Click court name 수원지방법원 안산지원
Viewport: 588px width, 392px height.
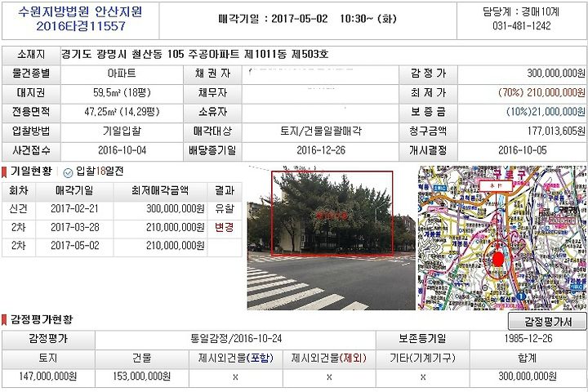pyautogui.click(x=80, y=11)
